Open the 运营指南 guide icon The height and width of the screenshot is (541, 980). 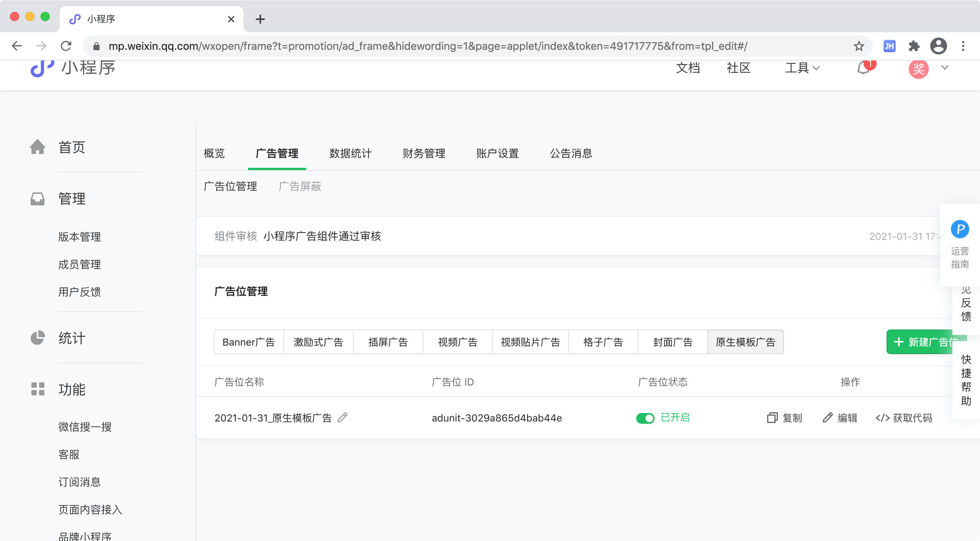tap(960, 229)
